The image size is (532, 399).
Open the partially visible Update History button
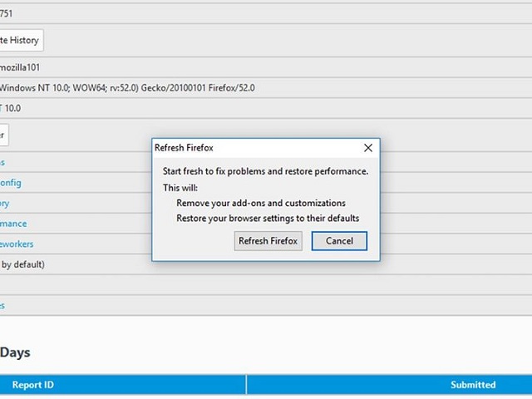point(21,40)
